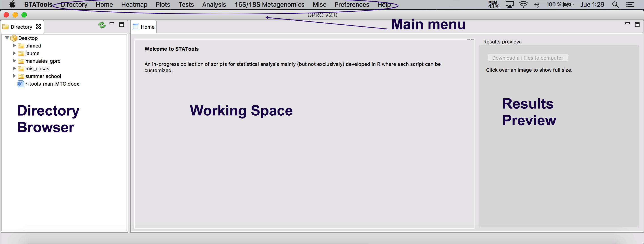The image size is (644, 244).
Task: Click the Directory tab folder icon
Action: point(6,27)
